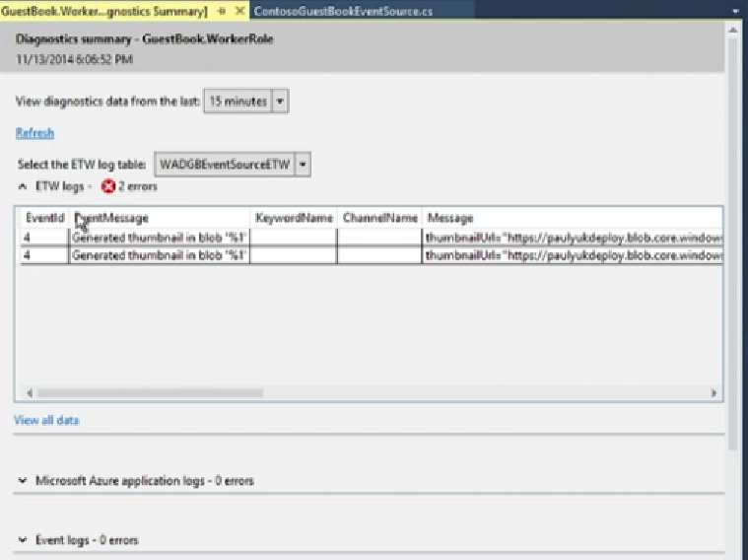Viewport: 748px width, 560px height.
Task: Click the horizontal scrollbar thumb in the ETW table
Action: [148, 392]
